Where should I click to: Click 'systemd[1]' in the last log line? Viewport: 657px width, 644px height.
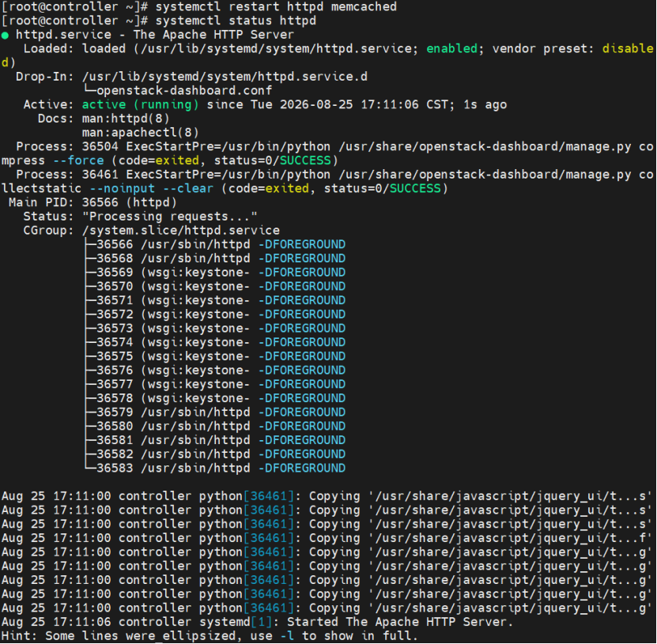pyautogui.click(x=236, y=622)
